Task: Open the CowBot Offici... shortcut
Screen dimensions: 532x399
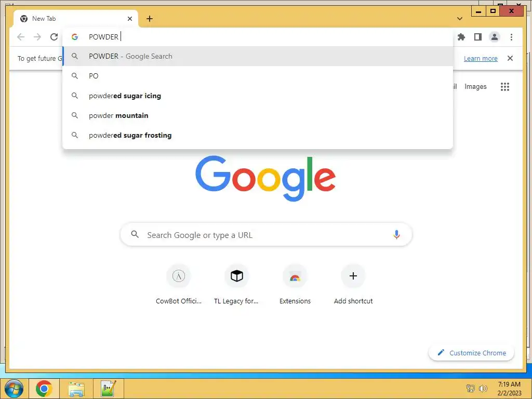Action: pyautogui.click(x=179, y=284)
